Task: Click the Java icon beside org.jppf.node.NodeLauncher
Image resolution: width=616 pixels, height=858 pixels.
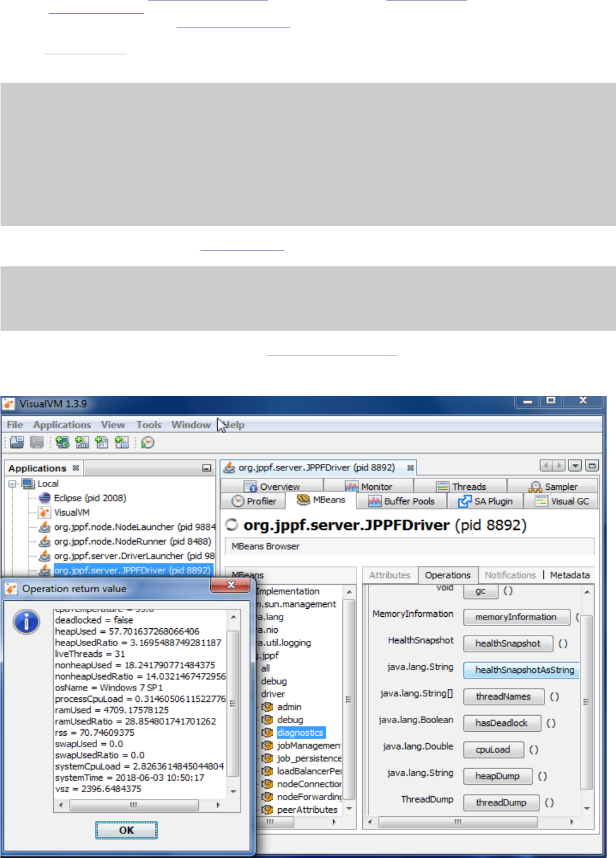Action: (45, 526)
